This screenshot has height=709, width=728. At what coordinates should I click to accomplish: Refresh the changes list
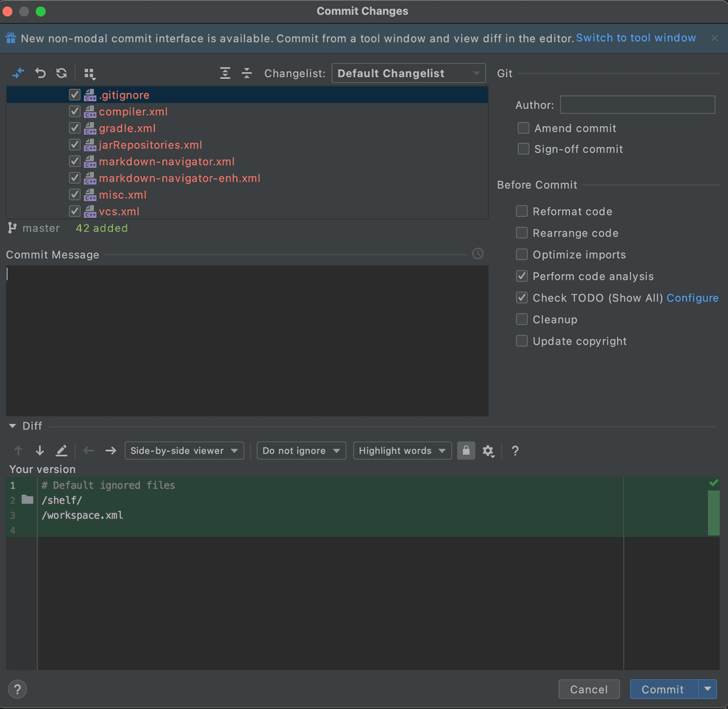point(62,73)
